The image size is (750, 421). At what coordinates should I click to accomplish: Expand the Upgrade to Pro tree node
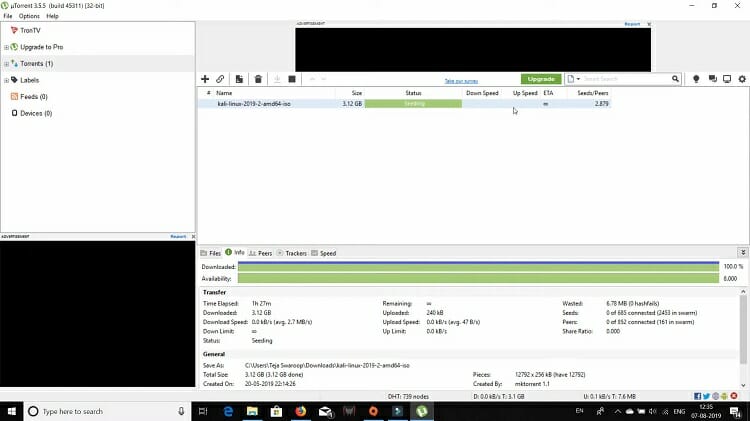click(x=6, y=47)
